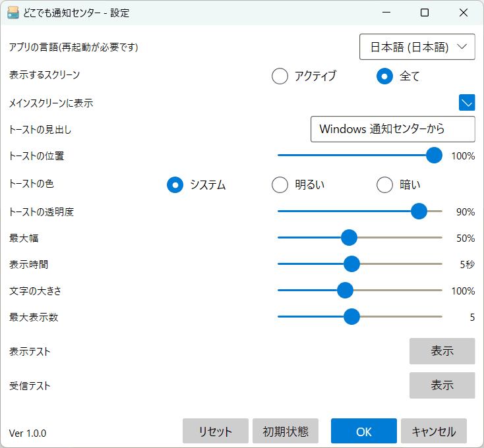484x448 pixels.
Task: Click the 表示時間 slider handle
Action: click(351, 264)
